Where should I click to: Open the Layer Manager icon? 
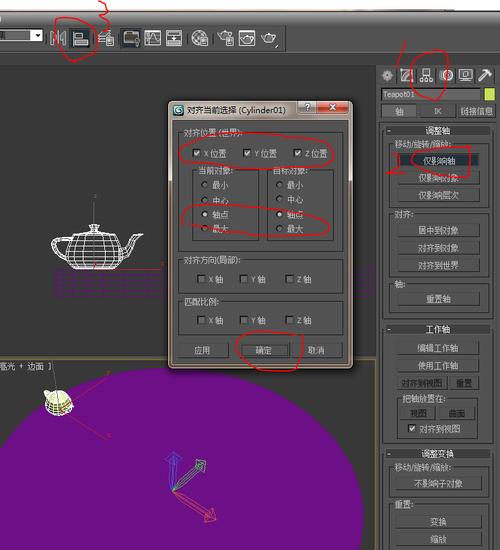click(106, 38)
